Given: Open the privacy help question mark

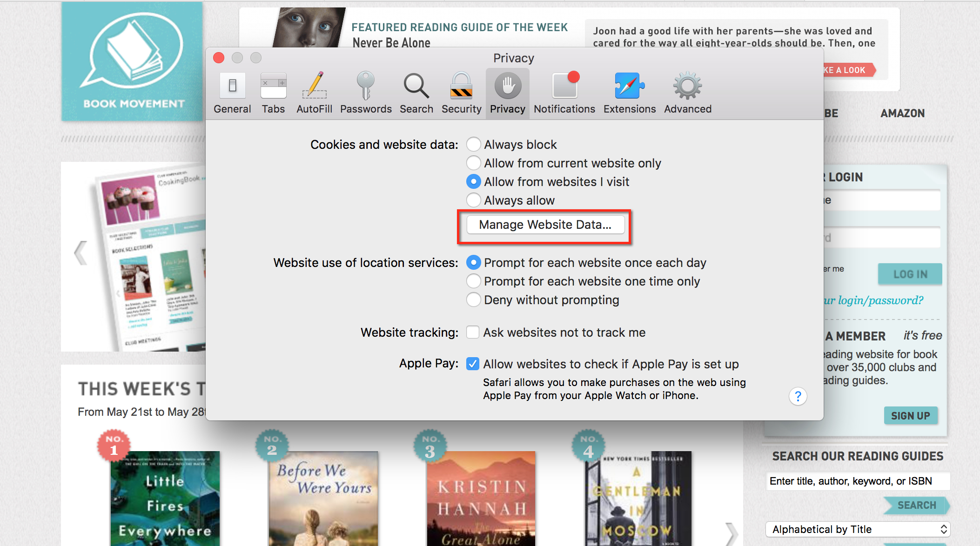Looking at the screenshot, I should 798,396.
